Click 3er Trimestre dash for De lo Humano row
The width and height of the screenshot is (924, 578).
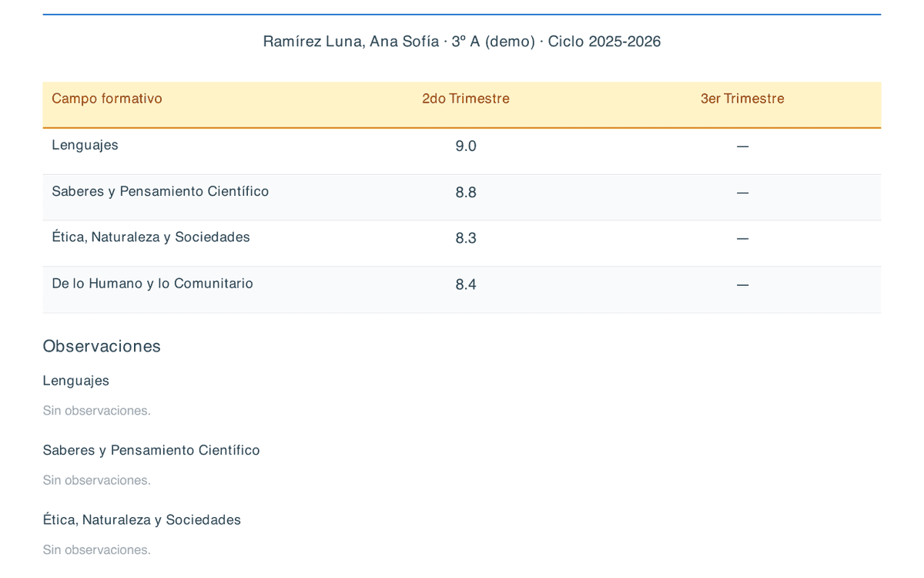742,284
